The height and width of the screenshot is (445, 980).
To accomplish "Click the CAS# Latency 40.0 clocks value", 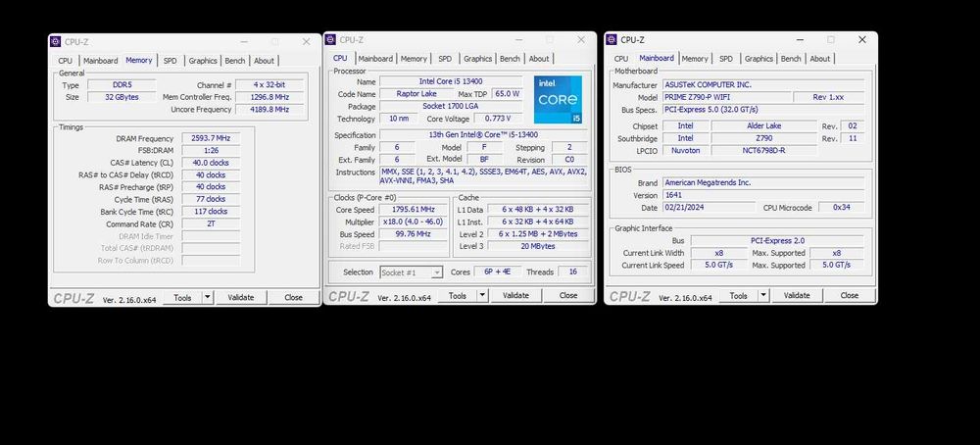I will click(212, 163).
